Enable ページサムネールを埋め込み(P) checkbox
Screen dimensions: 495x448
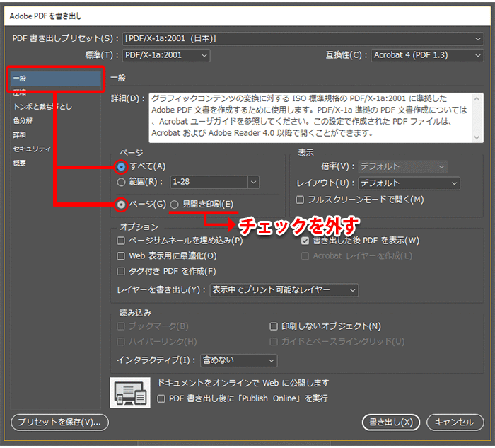(121, 241)
